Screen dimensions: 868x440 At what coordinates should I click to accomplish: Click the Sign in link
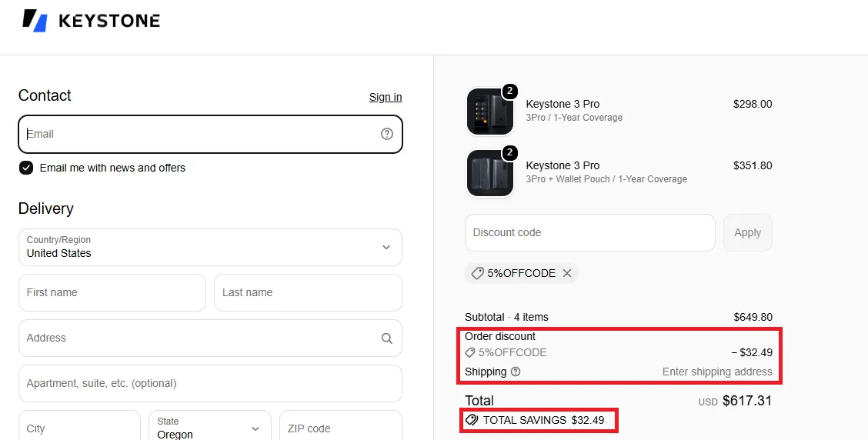[386, 97]
